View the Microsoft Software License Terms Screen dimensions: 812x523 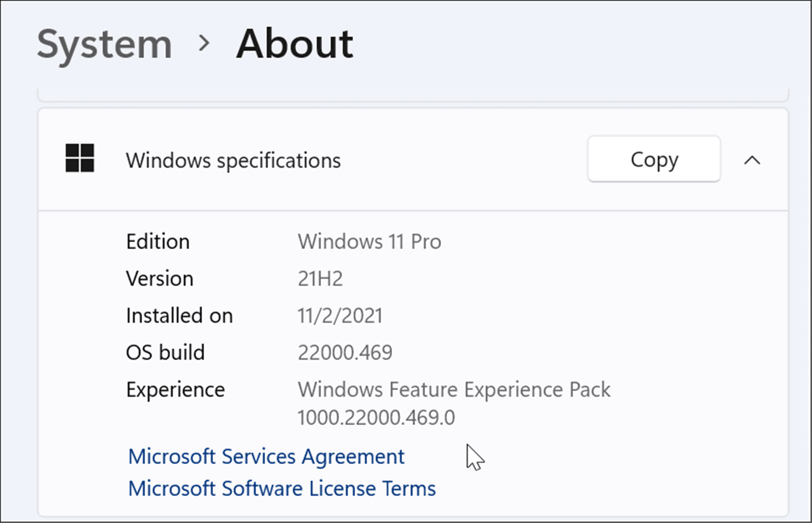coord(281,488)
